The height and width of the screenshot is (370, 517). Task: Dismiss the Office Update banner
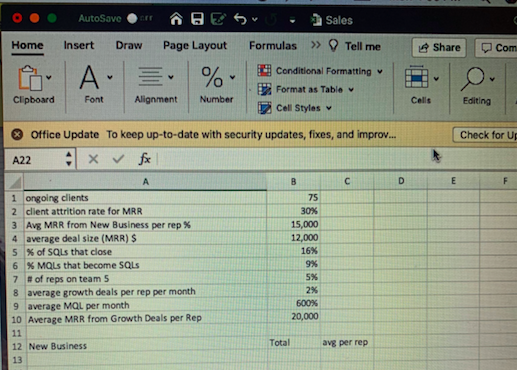(x=17, y=134)
